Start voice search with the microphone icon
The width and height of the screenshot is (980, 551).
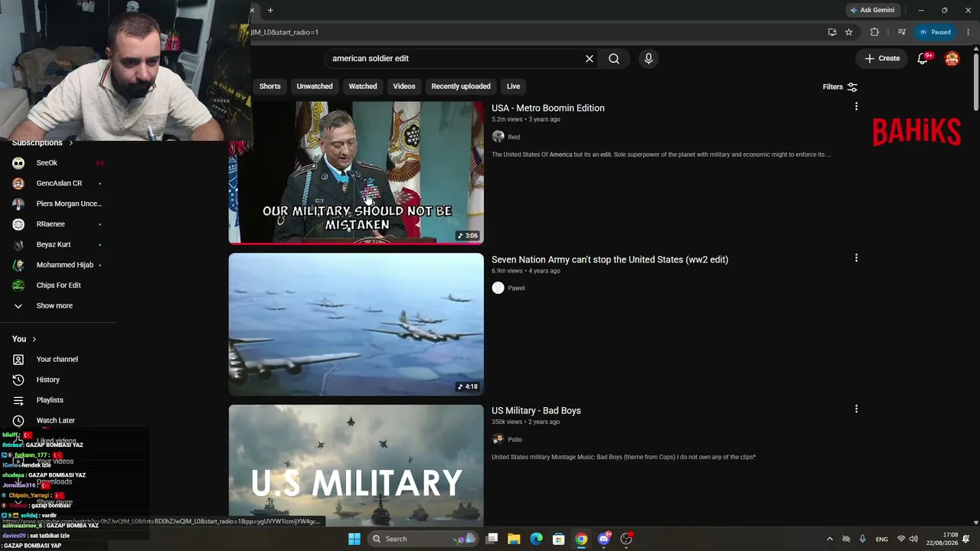tap(648, 58)
